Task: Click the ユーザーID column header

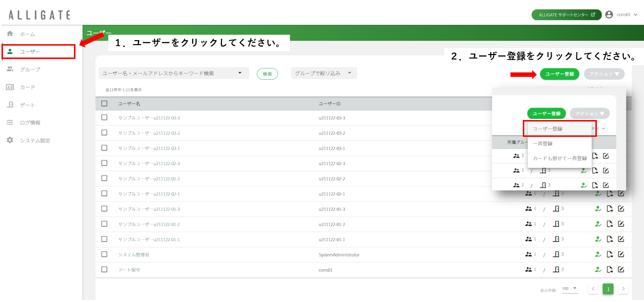Action: (330, 104)
